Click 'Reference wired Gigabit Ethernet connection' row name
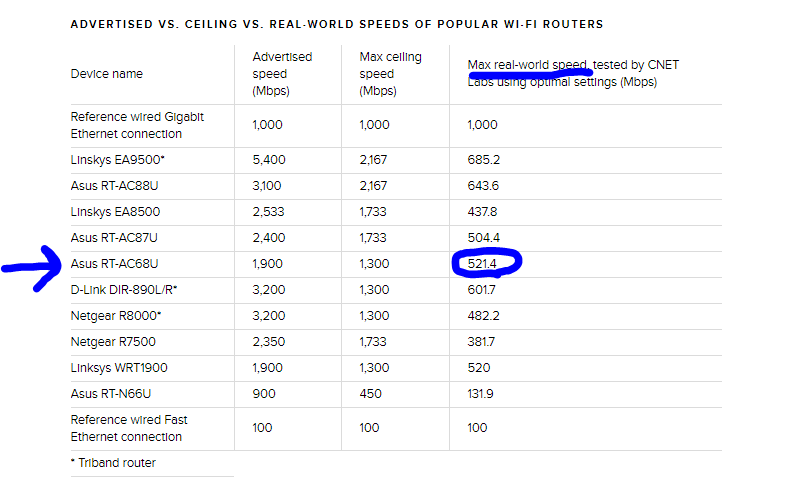Viewport: 795px width, 480px height. point(137,125)
